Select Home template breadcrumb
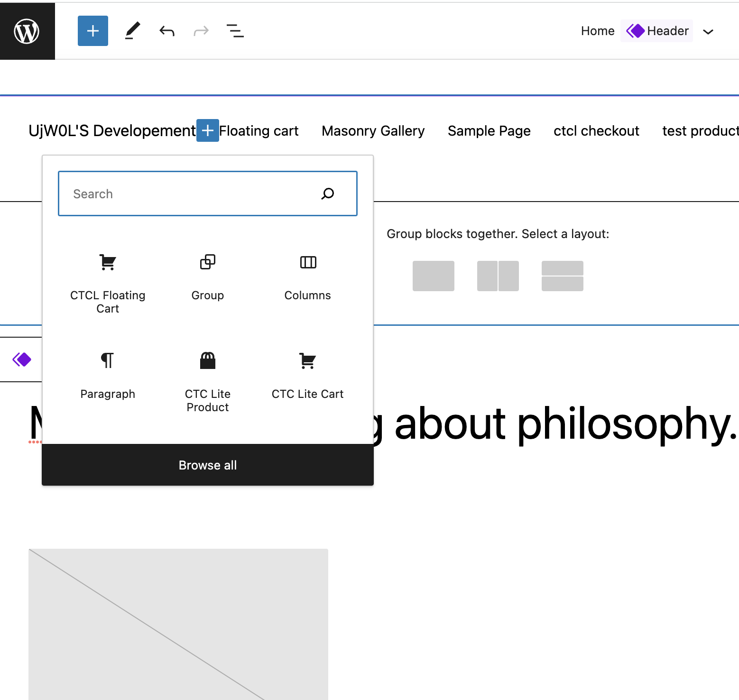Image resolution: width=739 pixels, height=700 pixels. tap(598, 31)
